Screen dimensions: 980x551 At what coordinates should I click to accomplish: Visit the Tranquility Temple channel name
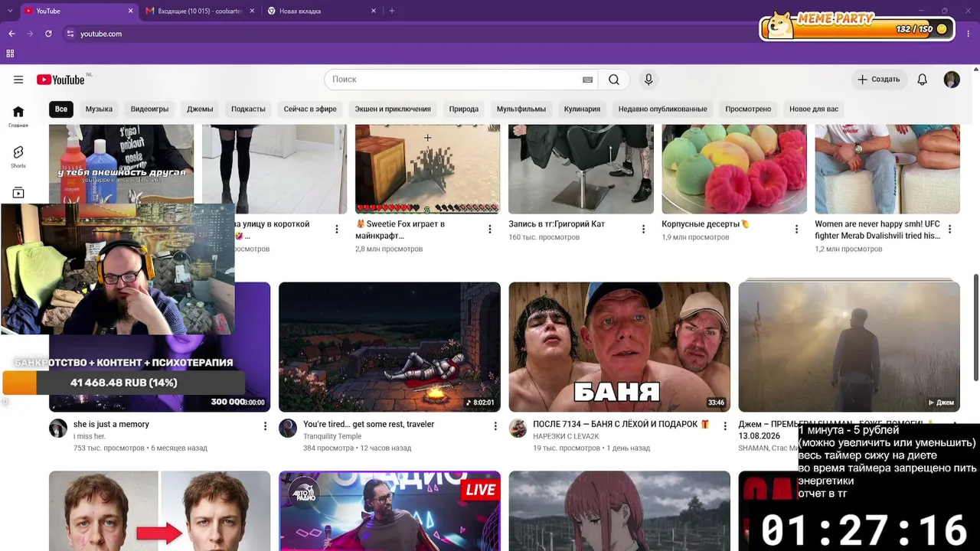(x=332, y=436)
